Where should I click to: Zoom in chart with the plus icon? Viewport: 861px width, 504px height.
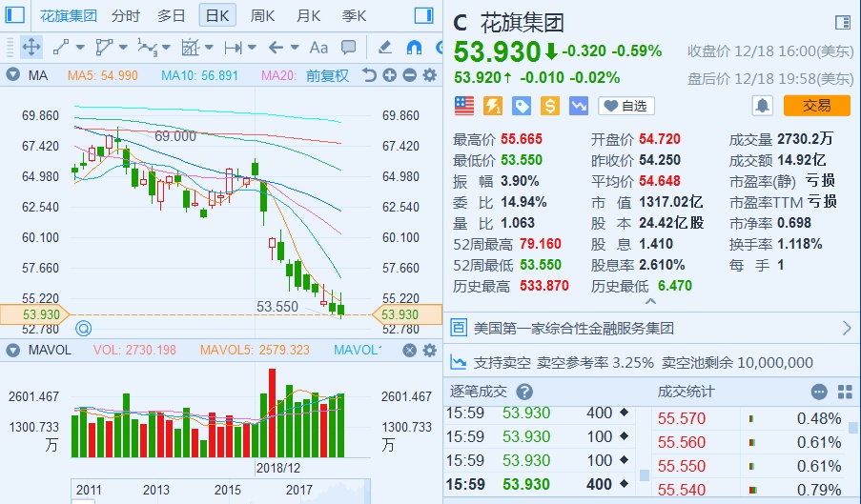(x=389, y=74)
